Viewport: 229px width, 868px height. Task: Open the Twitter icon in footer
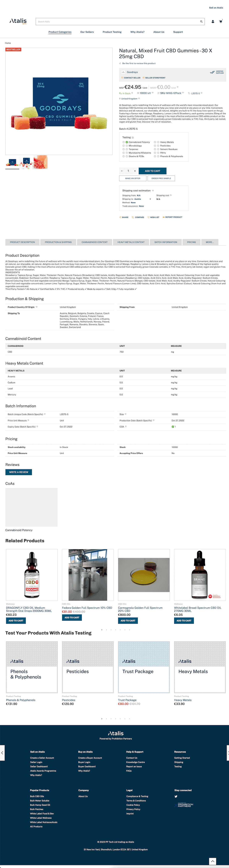coord(176,796)
